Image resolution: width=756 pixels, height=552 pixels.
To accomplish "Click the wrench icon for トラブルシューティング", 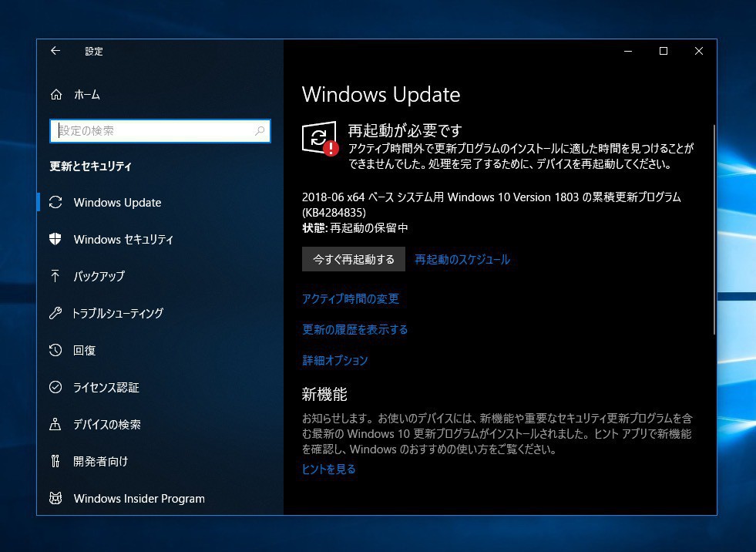I will pos(55,313).
